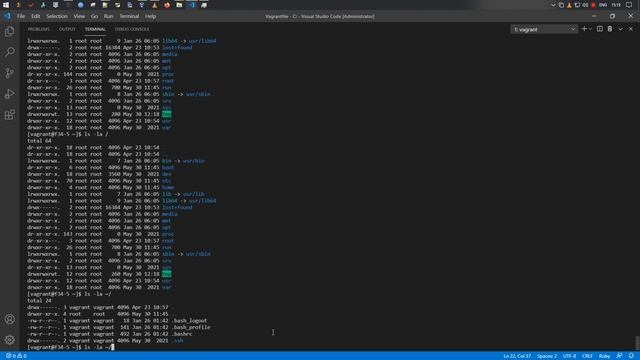
Task: Open notifications bell in status bar
Action: click(631, 356)
